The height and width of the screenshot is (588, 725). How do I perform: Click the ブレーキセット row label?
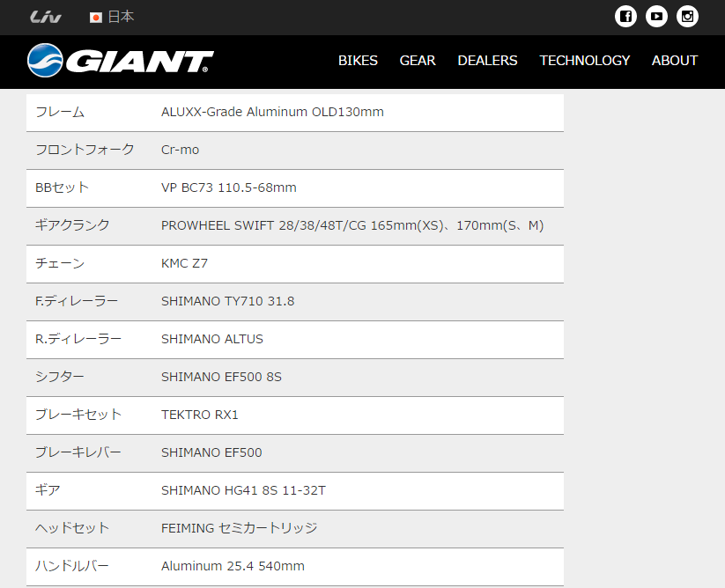click(78, 415)
